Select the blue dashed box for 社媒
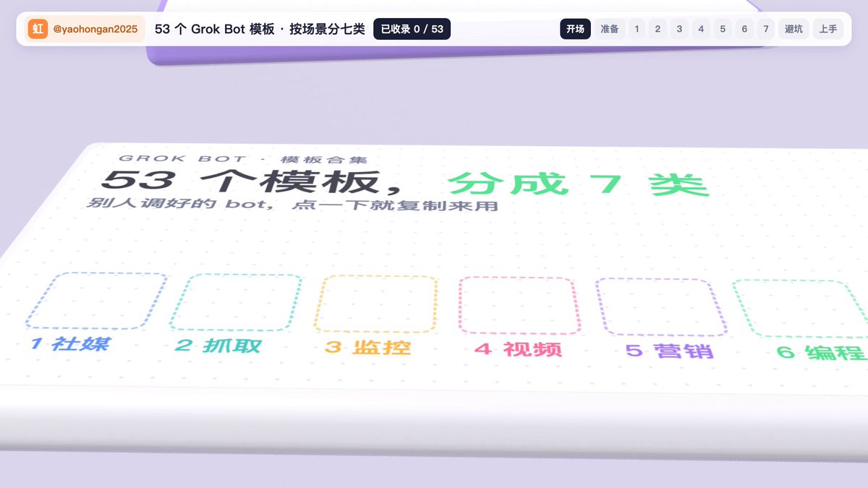 point(96,301)
